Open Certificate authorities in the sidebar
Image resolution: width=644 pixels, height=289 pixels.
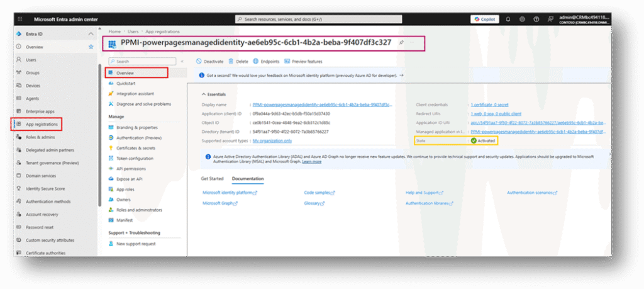coord(45,253)
